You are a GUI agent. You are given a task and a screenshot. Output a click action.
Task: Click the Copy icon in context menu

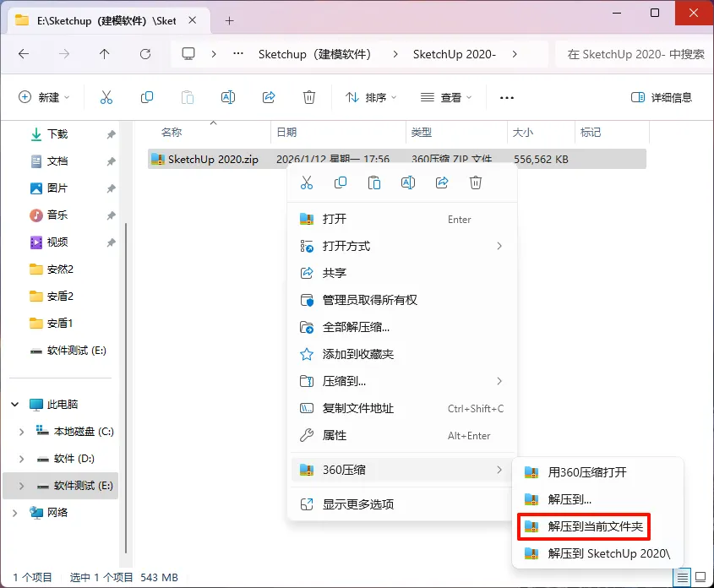341,183
